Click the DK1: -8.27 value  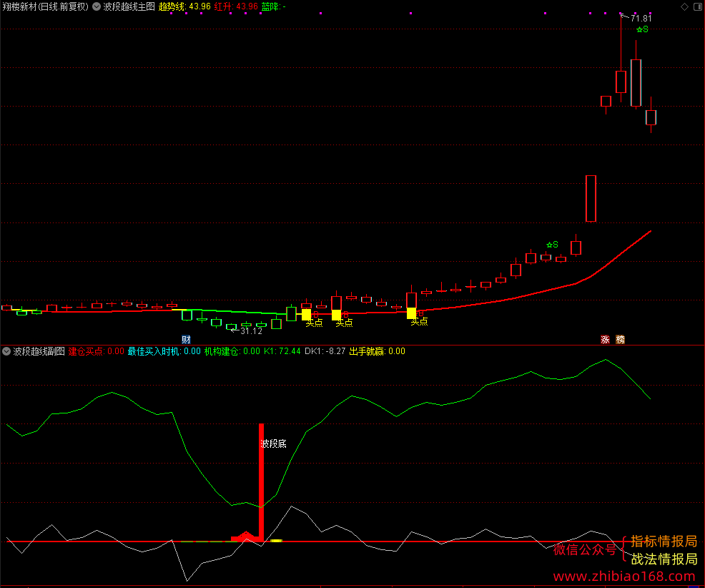[325, 351]
